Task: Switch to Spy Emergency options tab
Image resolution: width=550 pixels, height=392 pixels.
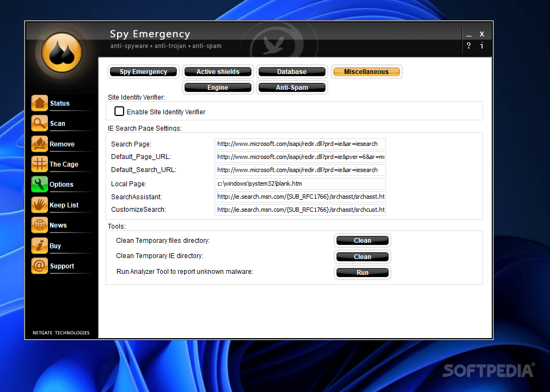Action: pyautogui.click(x=143, y=71)
